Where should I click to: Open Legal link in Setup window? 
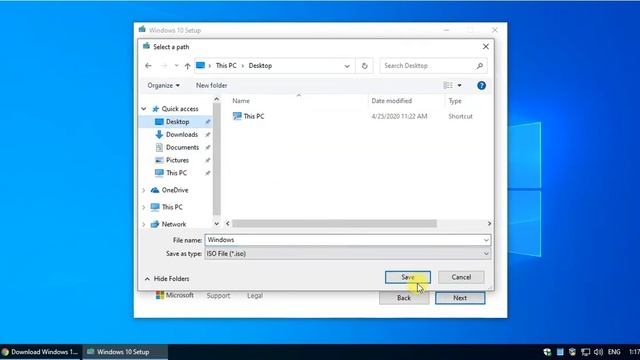click(x=255, y=296)
